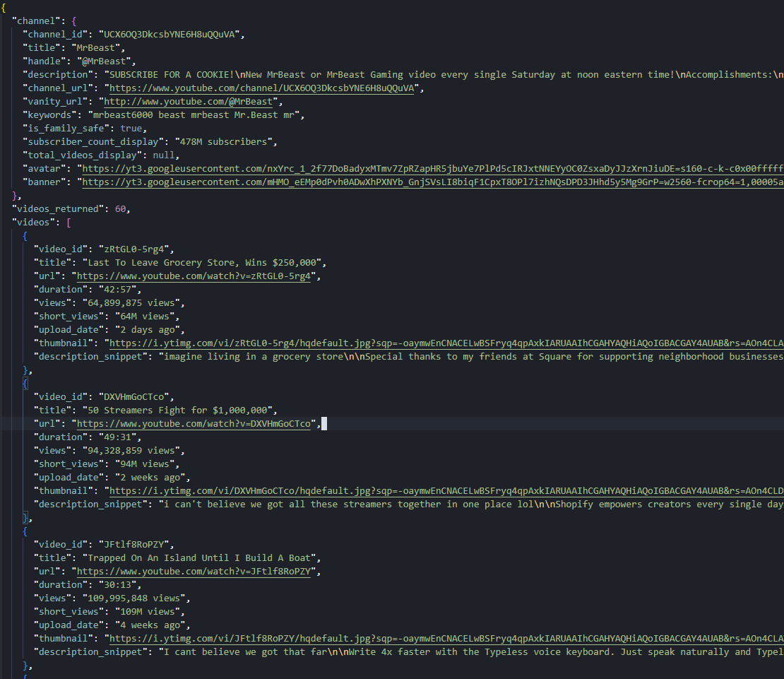Click the is_family_safe true value
Image resolution: width=784 pixels, height=679 pixels.
click(x=131, y=129)
